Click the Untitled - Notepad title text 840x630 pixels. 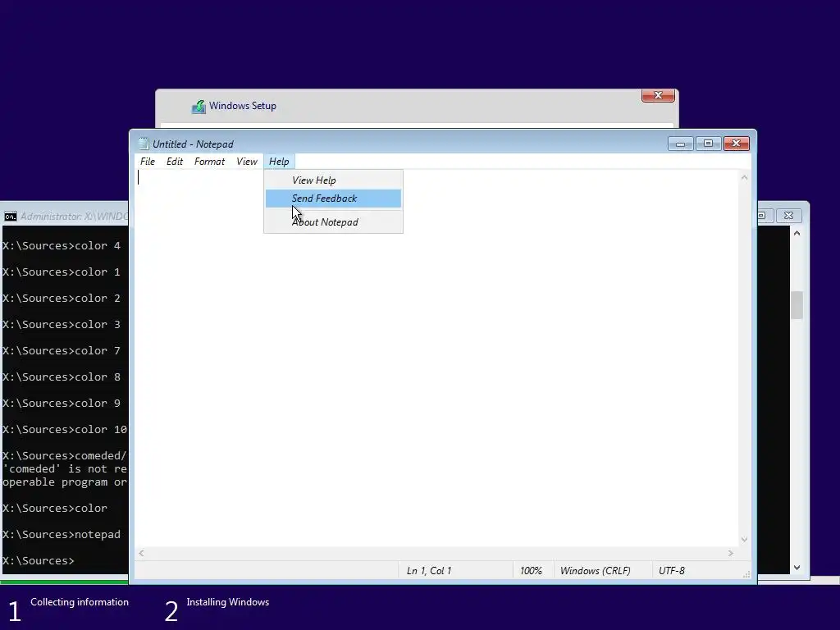point(193,144)
